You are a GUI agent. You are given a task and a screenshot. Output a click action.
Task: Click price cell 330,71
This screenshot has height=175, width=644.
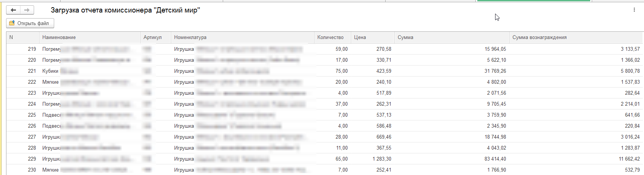tap(373, 60)
